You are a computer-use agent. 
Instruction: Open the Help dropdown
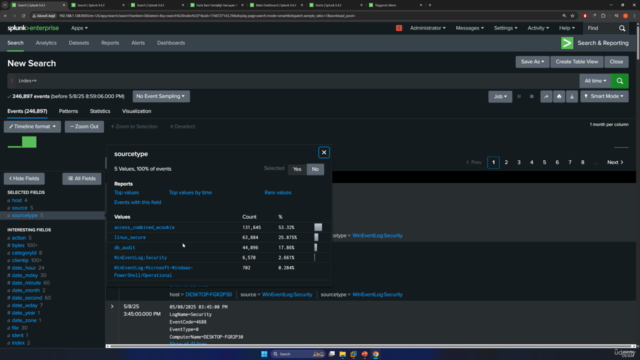tap(567, 28)
